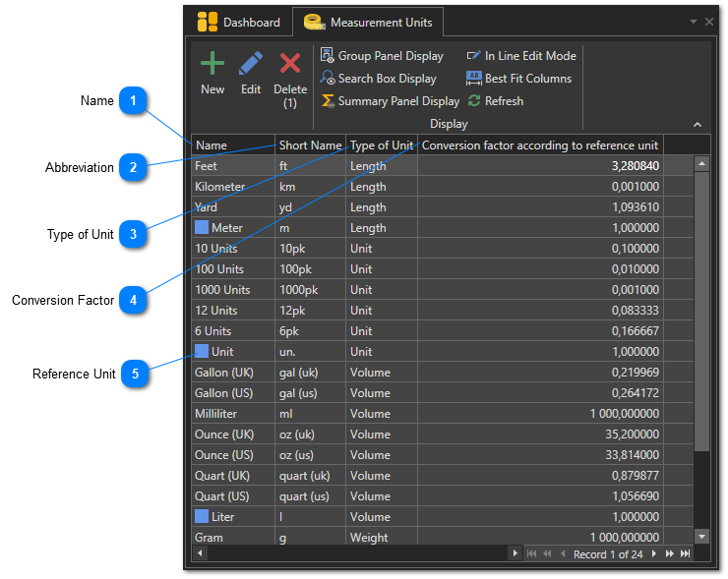This screenshot has height=579, width=728.
Task: Switch to the Dashboard tab
Action: (239, 22)
